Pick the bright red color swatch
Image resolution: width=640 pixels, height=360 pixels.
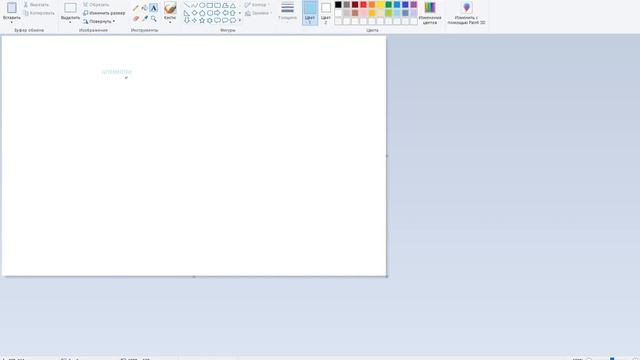click(363, 4)
